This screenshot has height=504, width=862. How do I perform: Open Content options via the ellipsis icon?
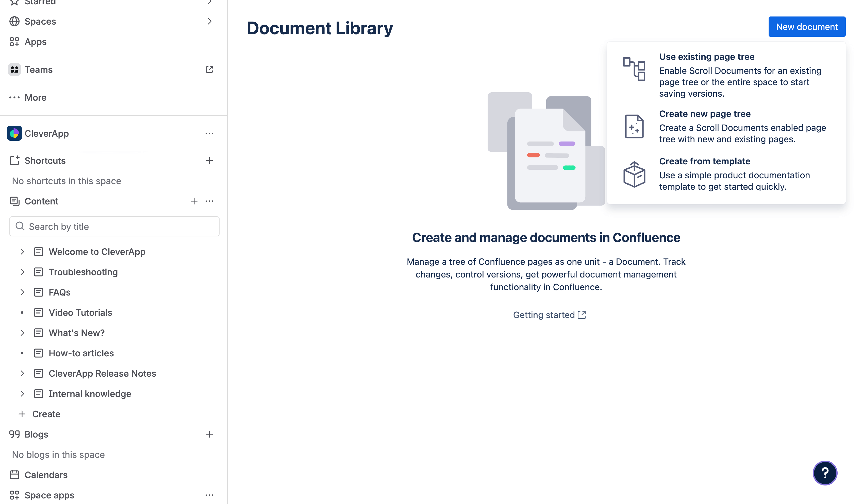click(209, 201)
